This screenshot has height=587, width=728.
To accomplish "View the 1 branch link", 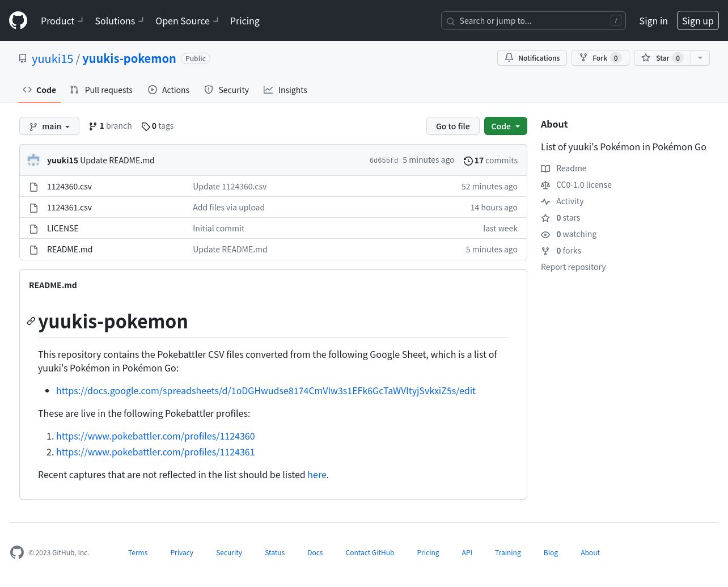I will (x=110, y=126).
